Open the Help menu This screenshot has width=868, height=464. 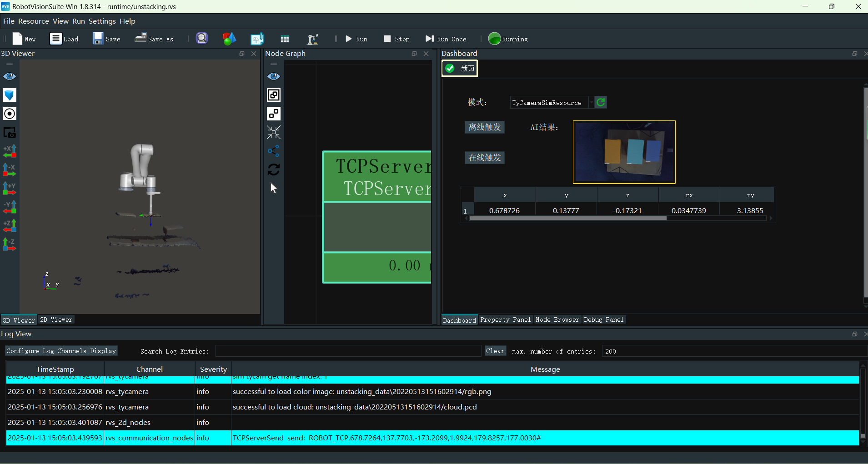(127, 21)
